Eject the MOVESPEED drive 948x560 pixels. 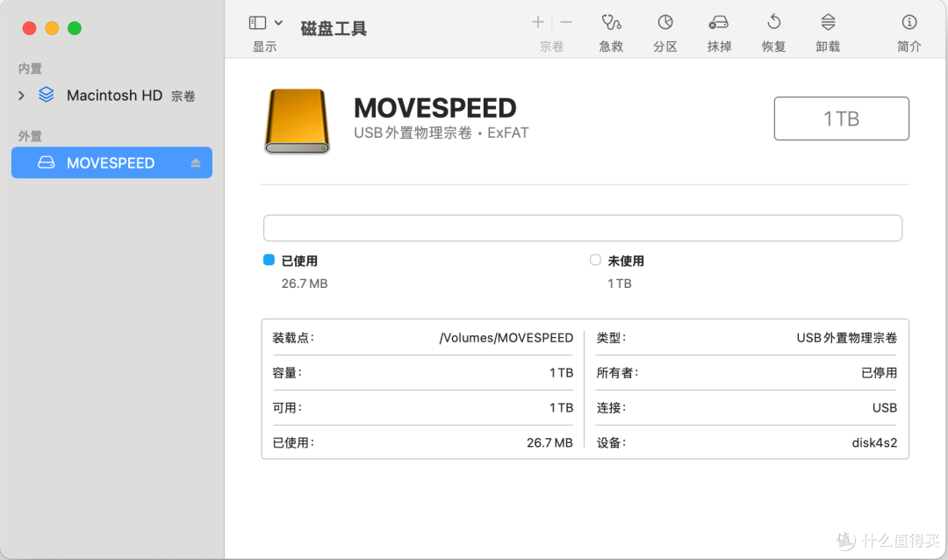tap(195, 162)
